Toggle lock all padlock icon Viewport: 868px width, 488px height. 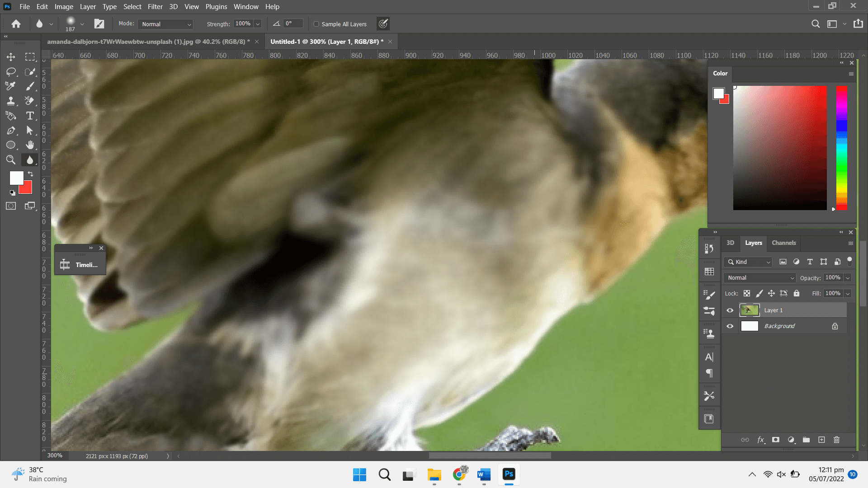797,294
